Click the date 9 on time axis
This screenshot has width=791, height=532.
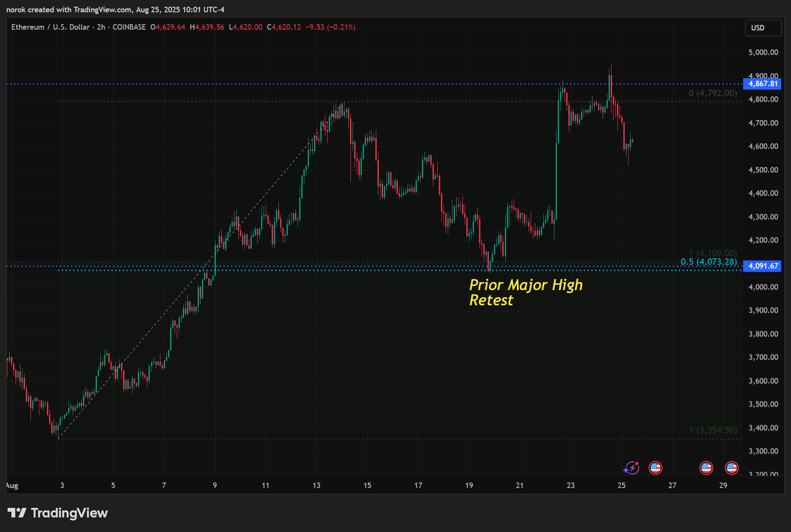[x=215, y=485]
